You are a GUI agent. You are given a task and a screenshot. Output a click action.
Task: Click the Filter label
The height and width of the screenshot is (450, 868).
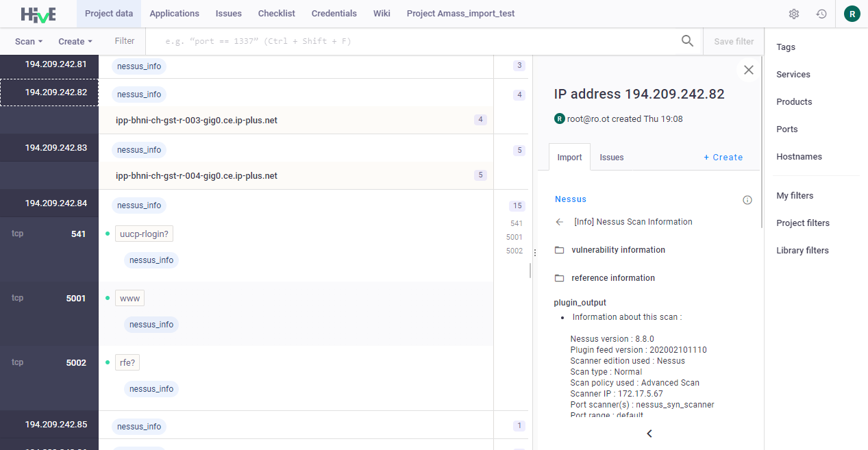tap(125, 41)
